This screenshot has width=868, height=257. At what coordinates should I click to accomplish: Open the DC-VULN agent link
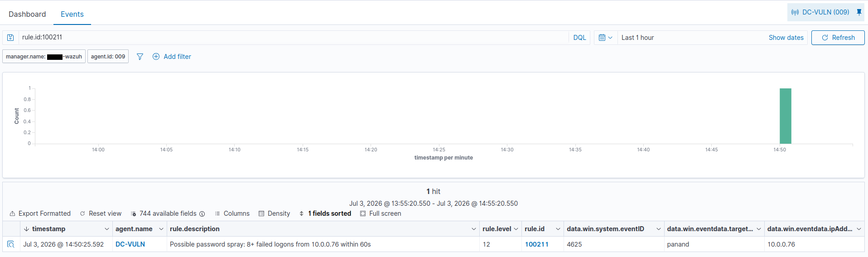(130, 244)
